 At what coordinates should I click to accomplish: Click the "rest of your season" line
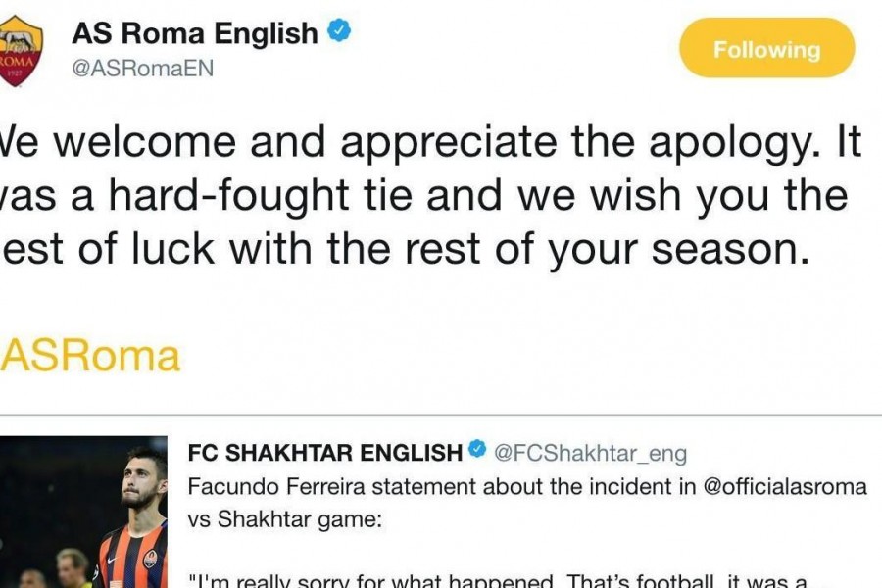pyautogui.click(x=405, y=249)
